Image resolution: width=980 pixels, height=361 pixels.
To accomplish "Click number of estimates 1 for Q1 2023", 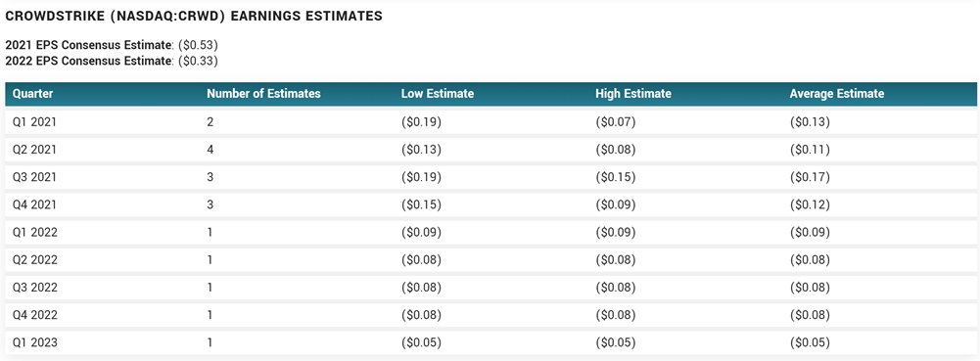I will point(210,342).
